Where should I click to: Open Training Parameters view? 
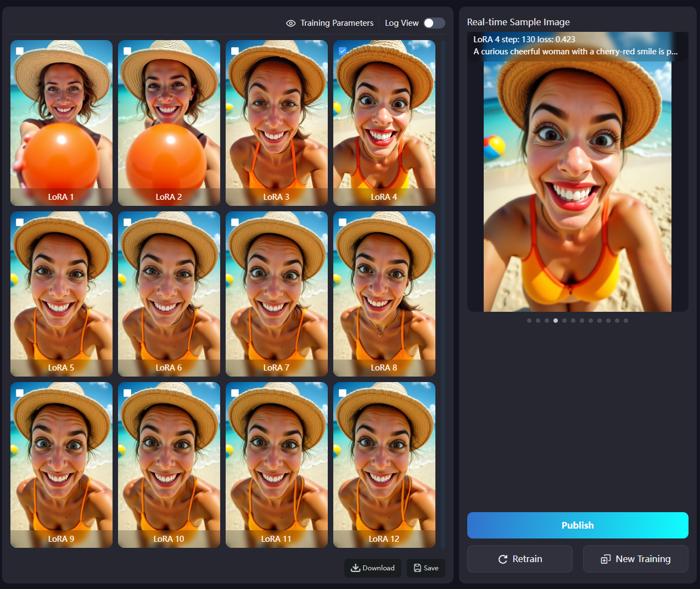tap(337, 23)
